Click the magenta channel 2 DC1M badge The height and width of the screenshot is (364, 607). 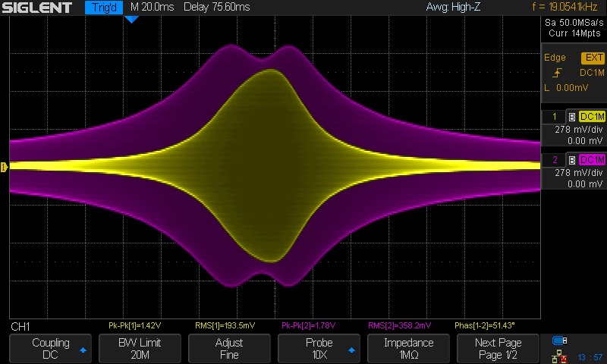click(592, 160)
